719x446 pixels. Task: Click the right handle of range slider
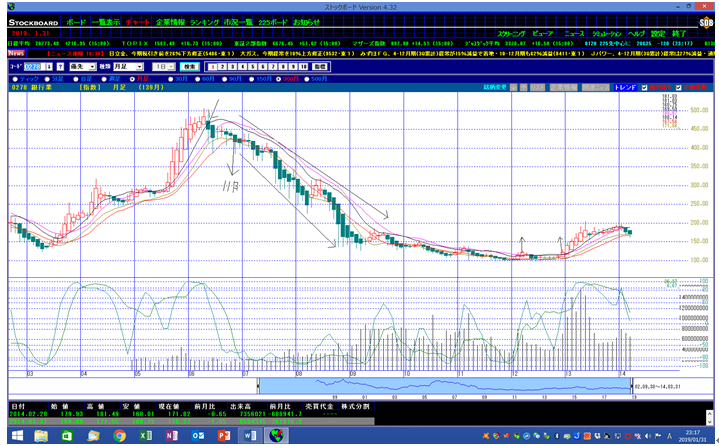tap(632, 386)
